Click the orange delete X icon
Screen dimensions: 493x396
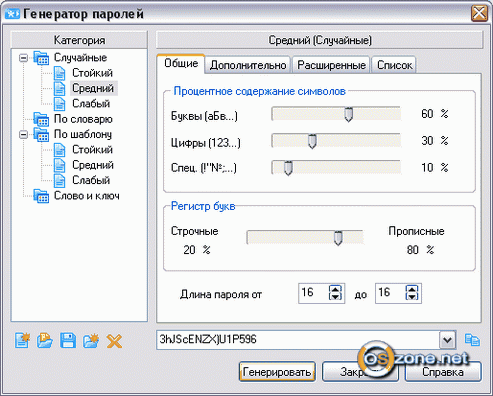click(114, 341)
